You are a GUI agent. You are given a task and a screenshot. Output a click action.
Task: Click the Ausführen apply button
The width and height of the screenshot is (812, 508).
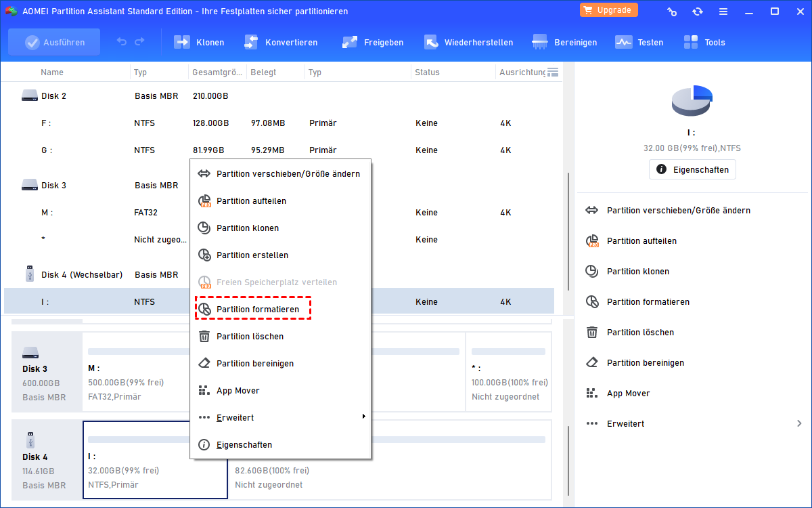click(54, 42)
